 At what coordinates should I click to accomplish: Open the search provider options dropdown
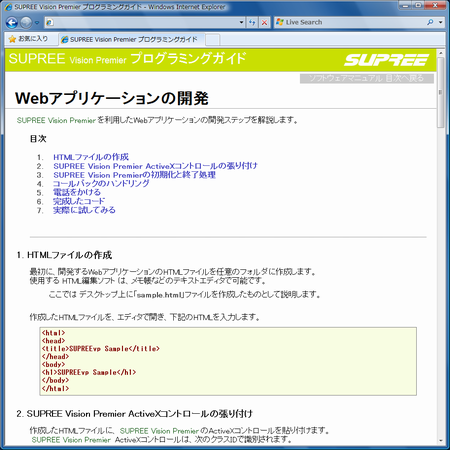441,22
